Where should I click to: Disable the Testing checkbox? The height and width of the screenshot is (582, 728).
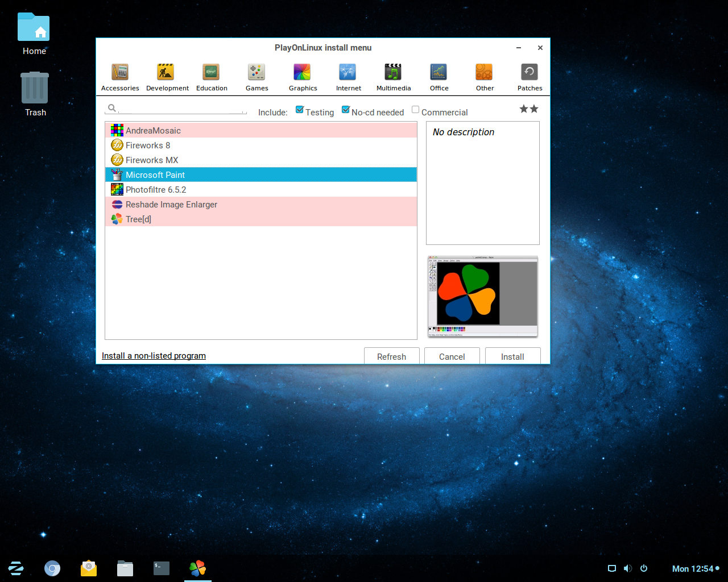pyautogui.click(x=300, y=109)
